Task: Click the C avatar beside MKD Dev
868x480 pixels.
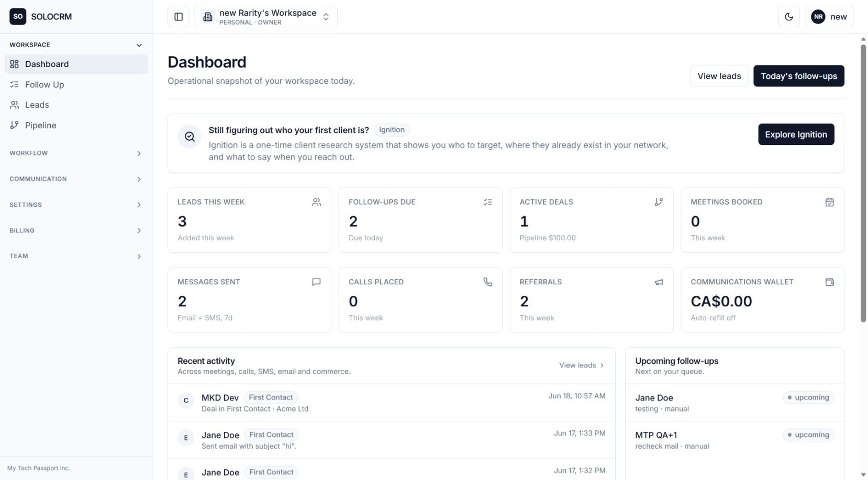Action: [186, 401]
